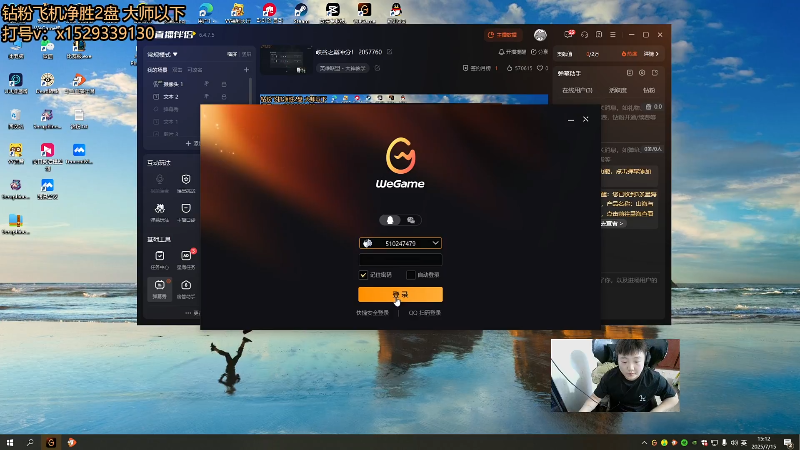Screen dimensions: 800x450
Task: Open the Windows notification center
Action: [788, 442]
